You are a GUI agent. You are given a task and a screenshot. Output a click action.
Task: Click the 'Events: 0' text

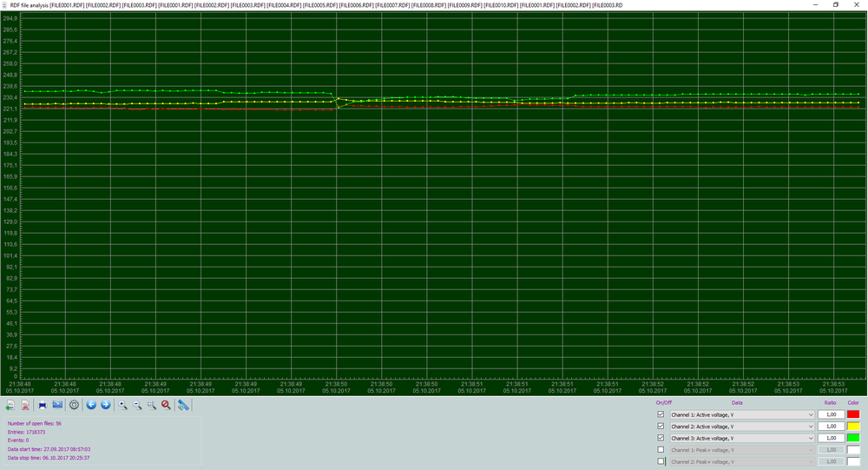pyautogui.click(x=17, y=440)
